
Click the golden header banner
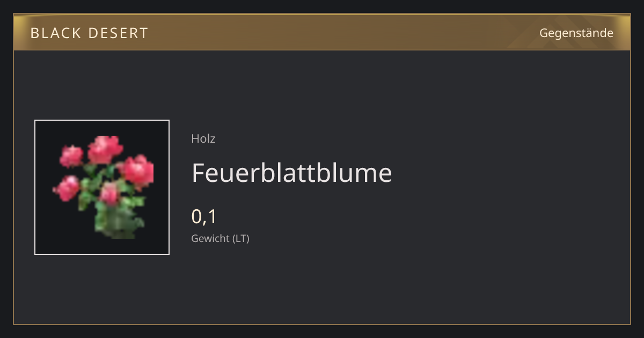[x=322, y=32]
